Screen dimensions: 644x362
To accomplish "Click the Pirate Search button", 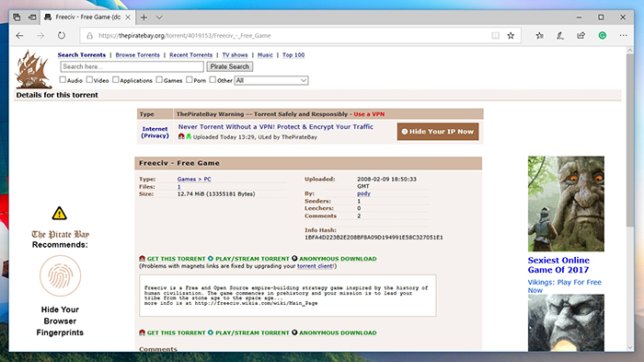I will 230,66.
